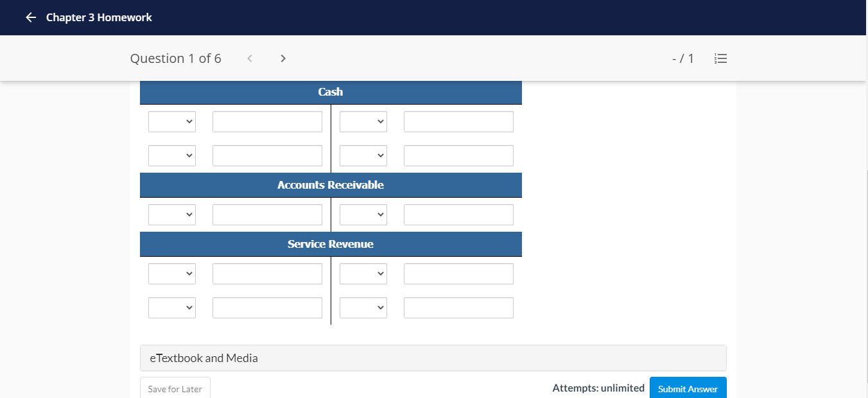The width and height of the screenshot is (868, 398).
Task: Select Cash second-row left amount field
Action: pos(267,156)
